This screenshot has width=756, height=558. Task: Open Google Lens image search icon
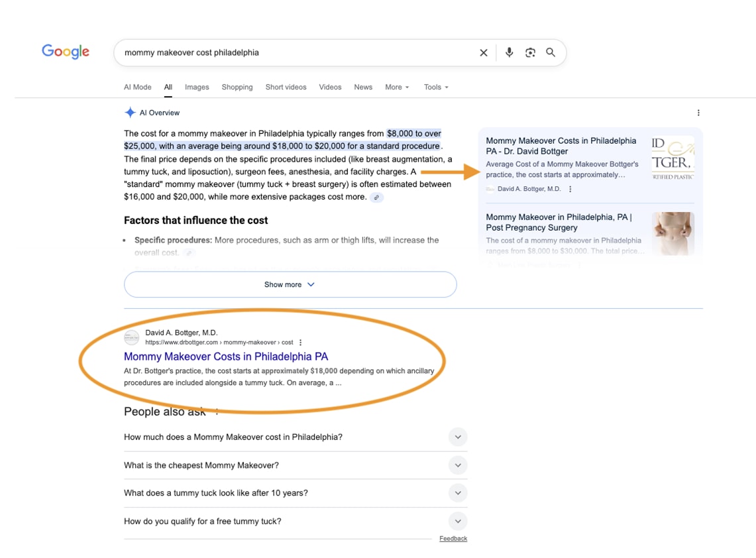(x=530, y=53)
